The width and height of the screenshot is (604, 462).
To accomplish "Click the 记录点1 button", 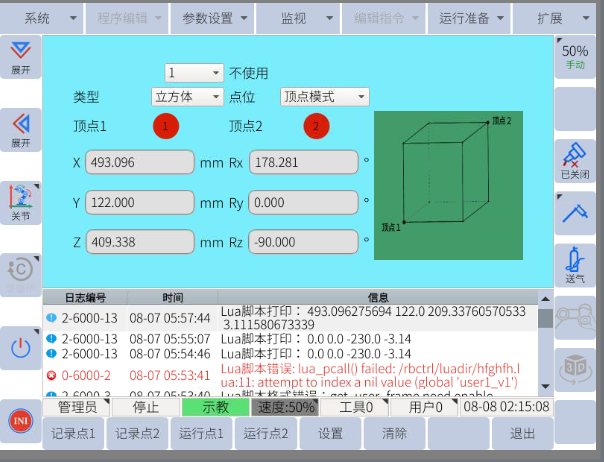I will tap(72, 433).
